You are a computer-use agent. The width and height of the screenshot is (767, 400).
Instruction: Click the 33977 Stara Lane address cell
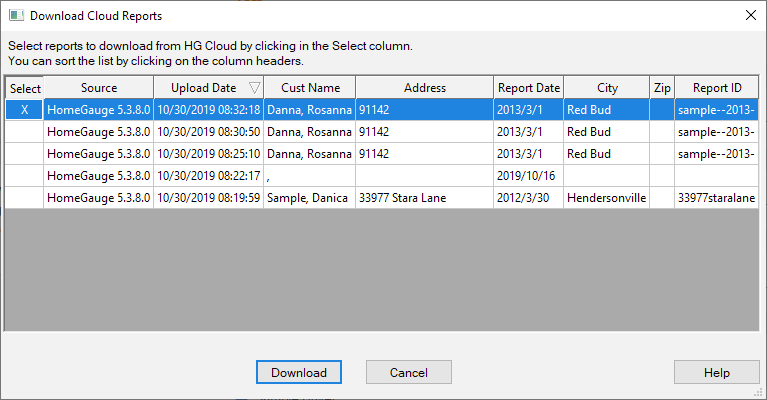(x=424, y=198)
